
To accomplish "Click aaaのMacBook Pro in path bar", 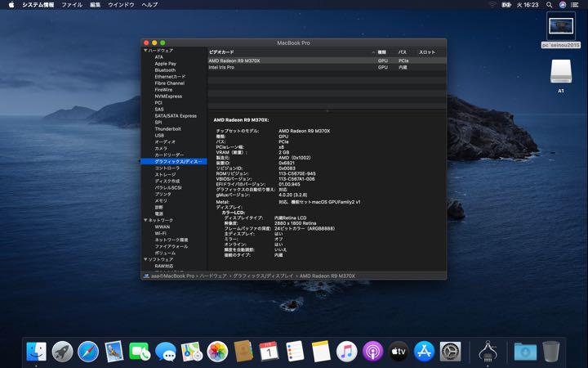I will click(172, 276).
